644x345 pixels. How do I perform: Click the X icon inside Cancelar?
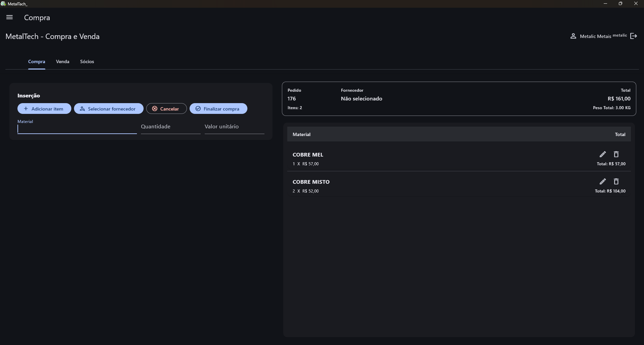coord(155,109)
